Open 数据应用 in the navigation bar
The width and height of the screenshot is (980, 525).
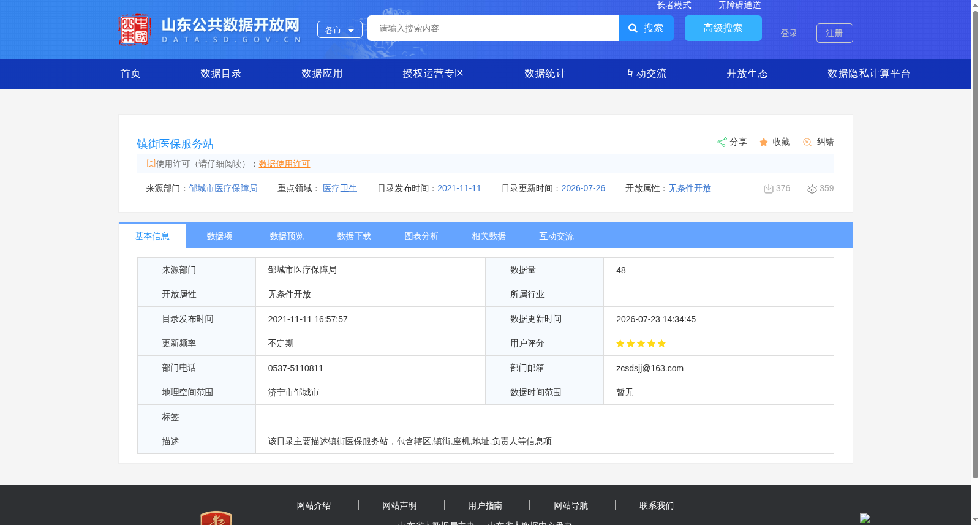pos(322,74)
